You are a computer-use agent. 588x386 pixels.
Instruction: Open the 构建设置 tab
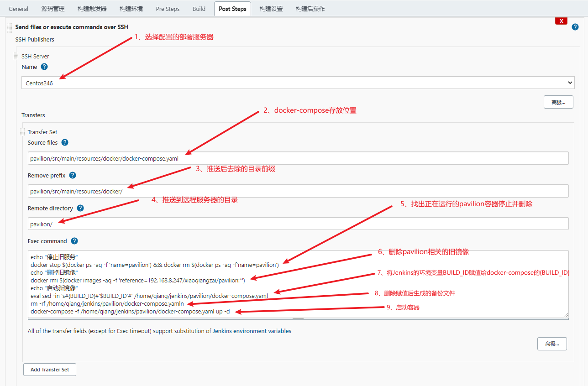point(271,9)
